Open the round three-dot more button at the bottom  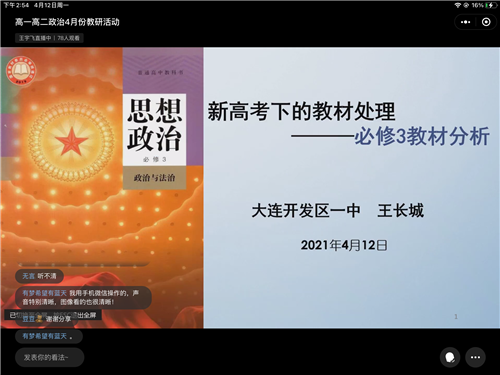[x=475, y=357]
